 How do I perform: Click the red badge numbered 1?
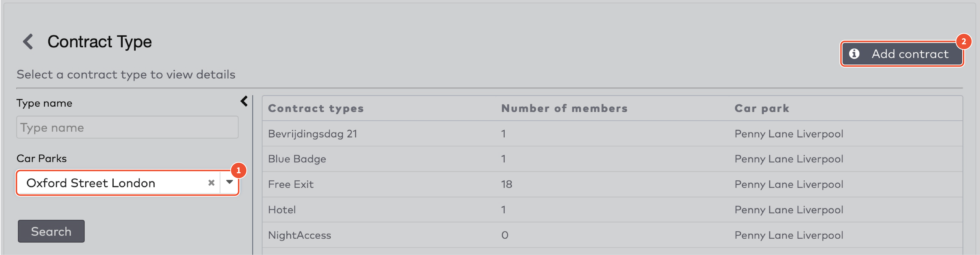tap(239, 170)
